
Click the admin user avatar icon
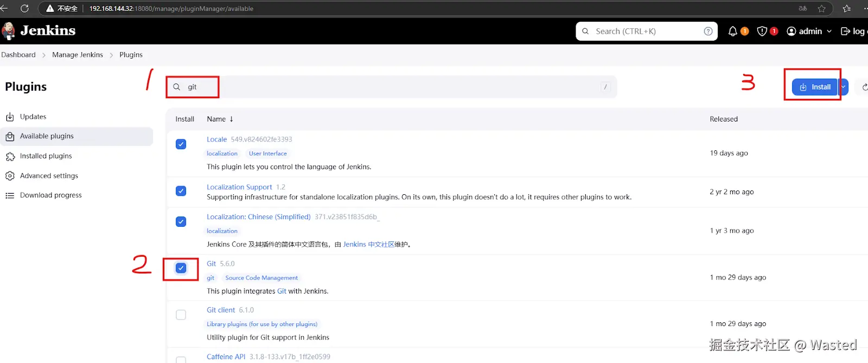(x=792, y=31)
